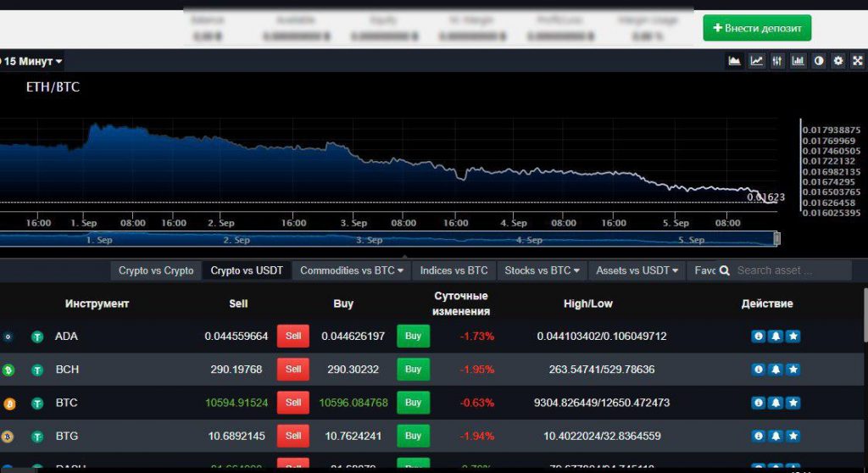Click the Суточные изменения column header
This screenshot has width=868, height=473.
460,303
